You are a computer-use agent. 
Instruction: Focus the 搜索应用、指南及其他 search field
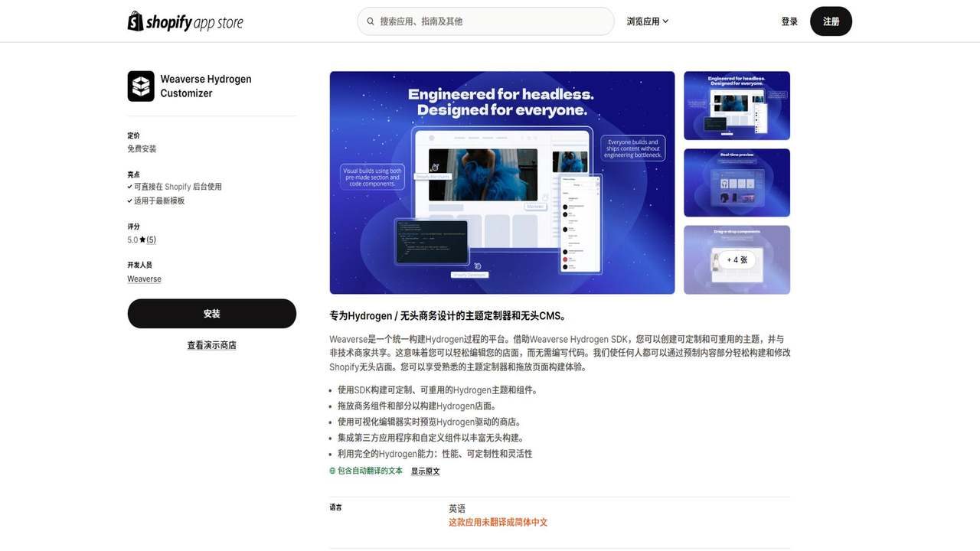(x=485, y=21)
